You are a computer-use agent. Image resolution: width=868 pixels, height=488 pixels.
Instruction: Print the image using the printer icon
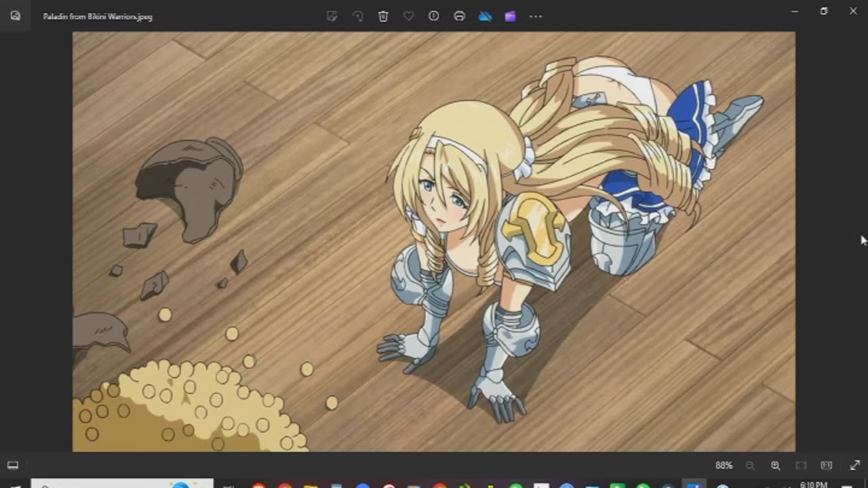tap(459, 16)
